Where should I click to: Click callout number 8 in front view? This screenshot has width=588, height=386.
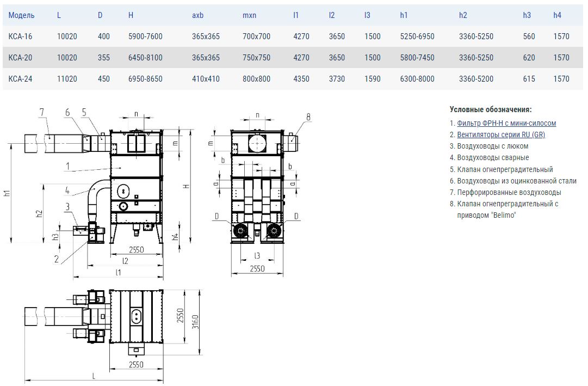tap(308, 117)
